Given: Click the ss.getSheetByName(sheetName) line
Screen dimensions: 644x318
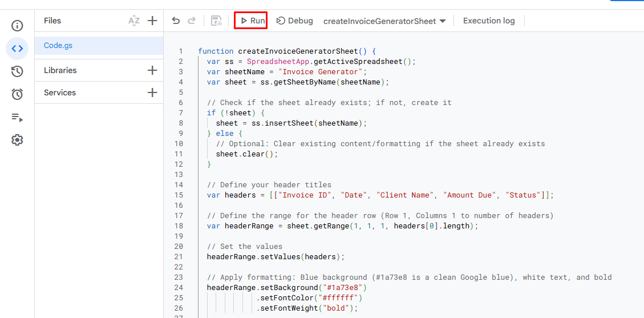Looking at the screenshot, I should pyautogui.click(x=298, y=82).
